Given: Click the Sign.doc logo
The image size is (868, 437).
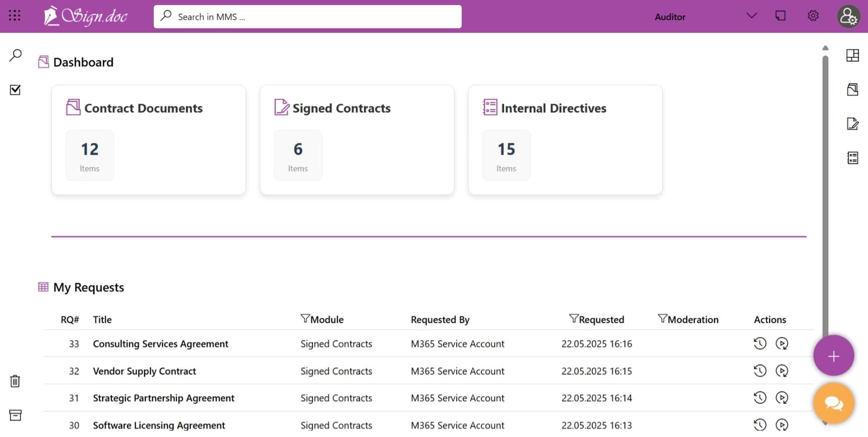Looking at the screenshot, I should (x=85, y=16).
